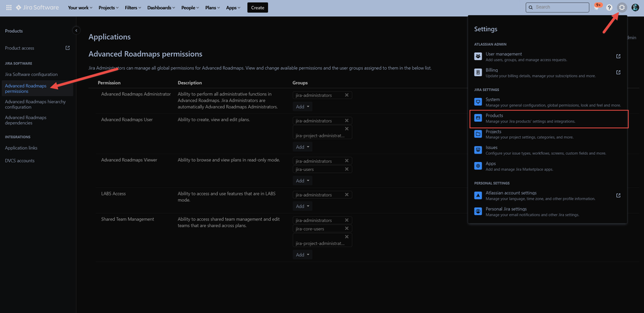Remove jira-users from Advanced Roadmaps Viewer
The height and width of the screenshot is (313, 644).
[x=347, y=169]
